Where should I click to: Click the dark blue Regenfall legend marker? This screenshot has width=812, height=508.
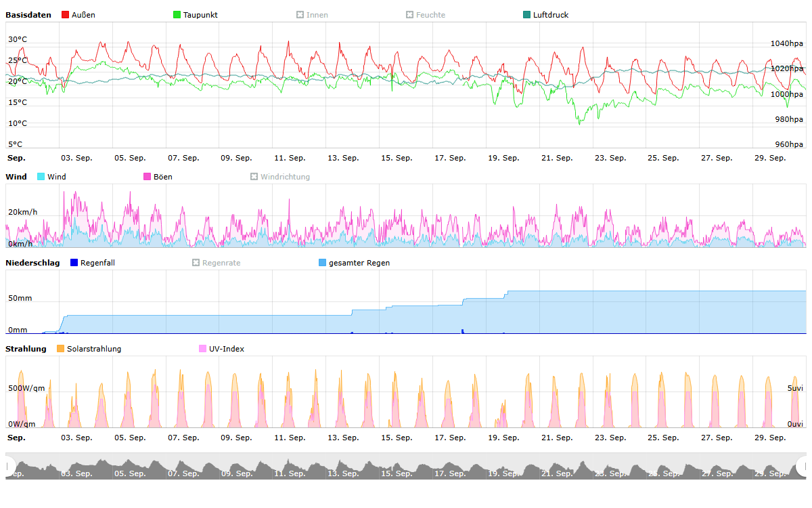(x=74, y=263)
